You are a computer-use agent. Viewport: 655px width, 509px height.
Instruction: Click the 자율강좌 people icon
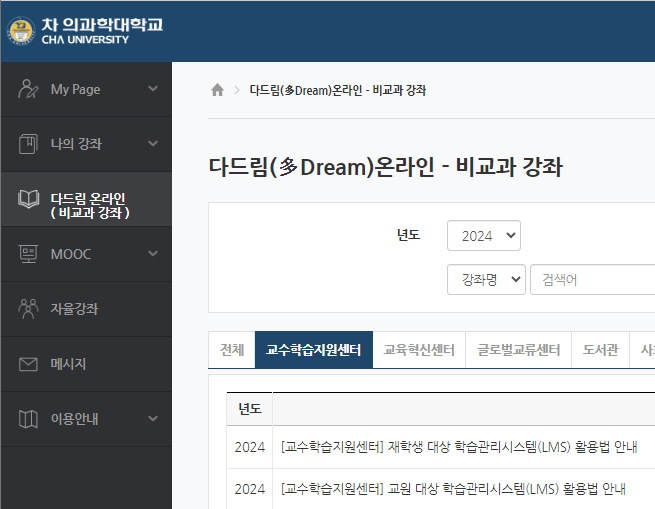[29, 309]
